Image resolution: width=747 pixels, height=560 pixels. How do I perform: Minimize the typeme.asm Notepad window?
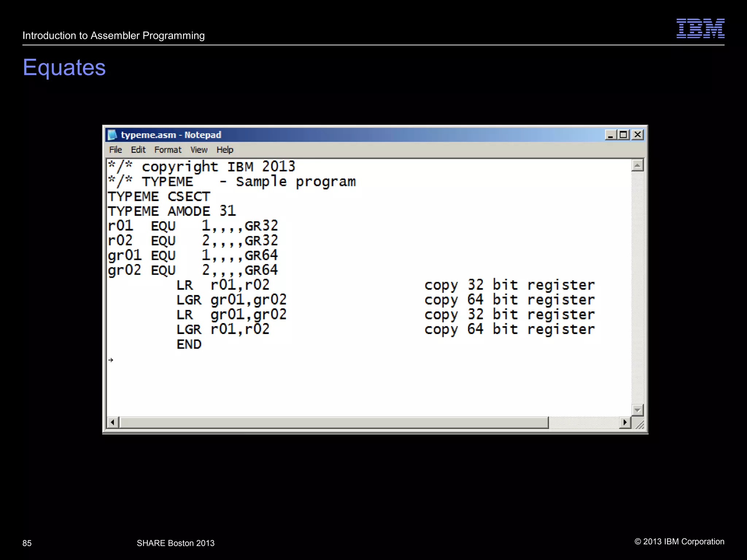(610, 135)
